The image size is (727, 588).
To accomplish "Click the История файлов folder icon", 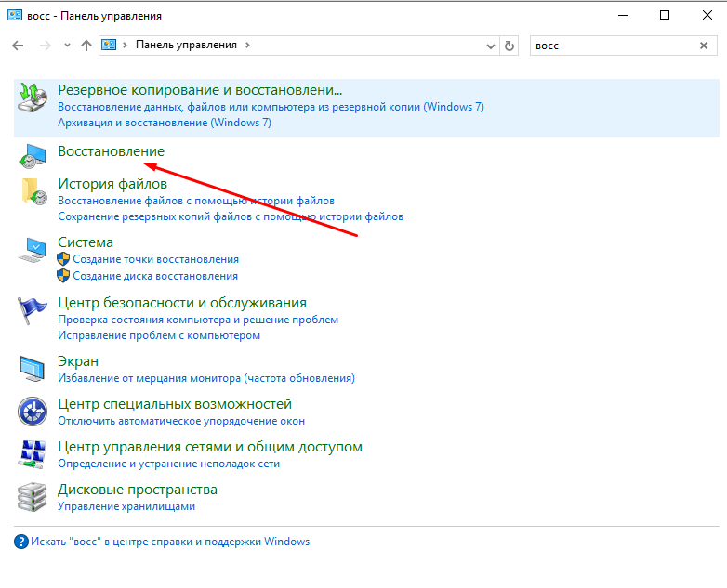I will tap(33, 191).
